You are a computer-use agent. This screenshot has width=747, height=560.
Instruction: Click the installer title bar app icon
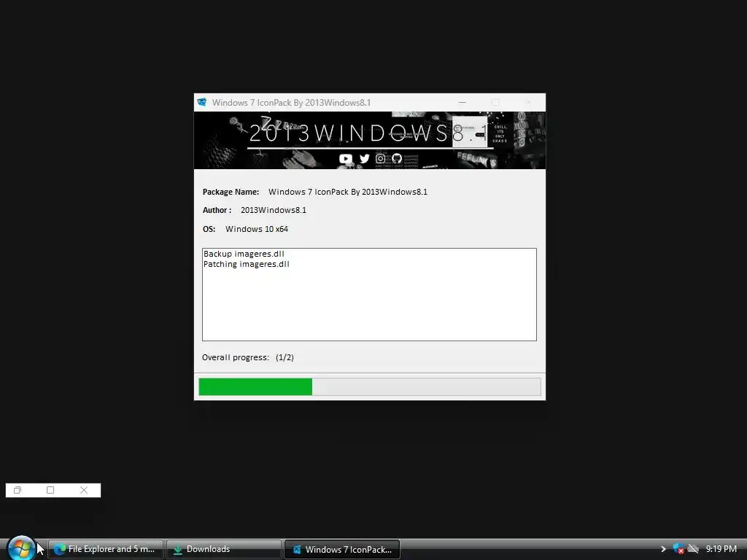(x=202, y=102)
